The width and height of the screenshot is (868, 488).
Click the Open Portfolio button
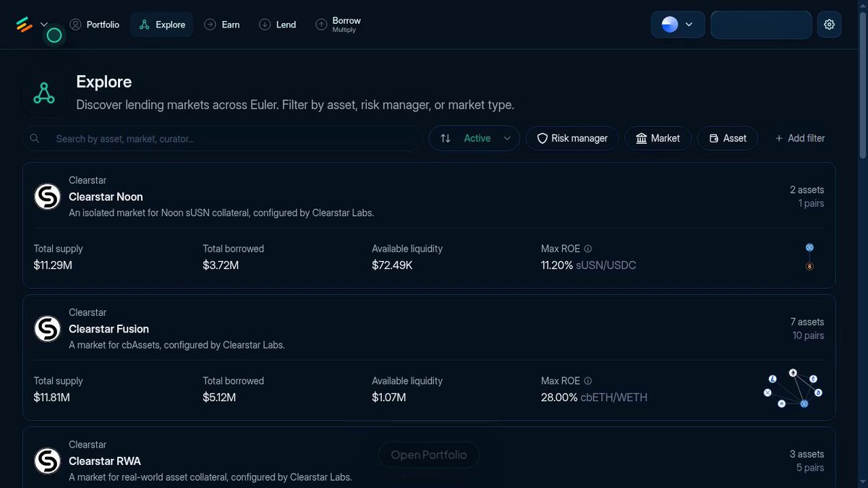tap(429, 455)
